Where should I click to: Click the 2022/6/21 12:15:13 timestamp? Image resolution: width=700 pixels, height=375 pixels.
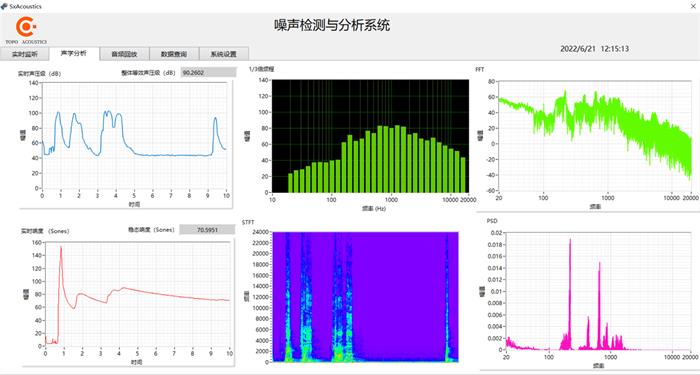[x=595, y=49]
